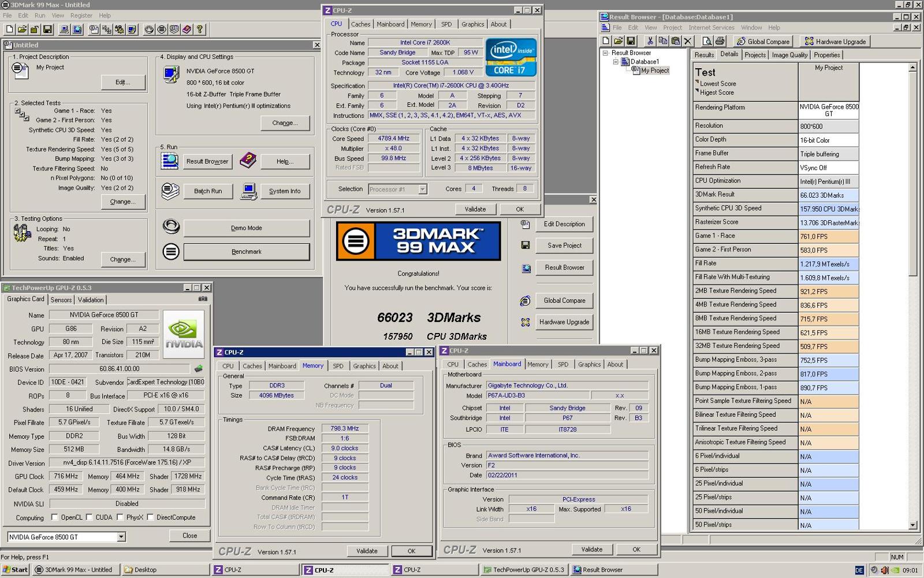This screenshot has width=924, height=578.
Task: Collapse the Result Browser tree root node
Action: click(605, 53)
